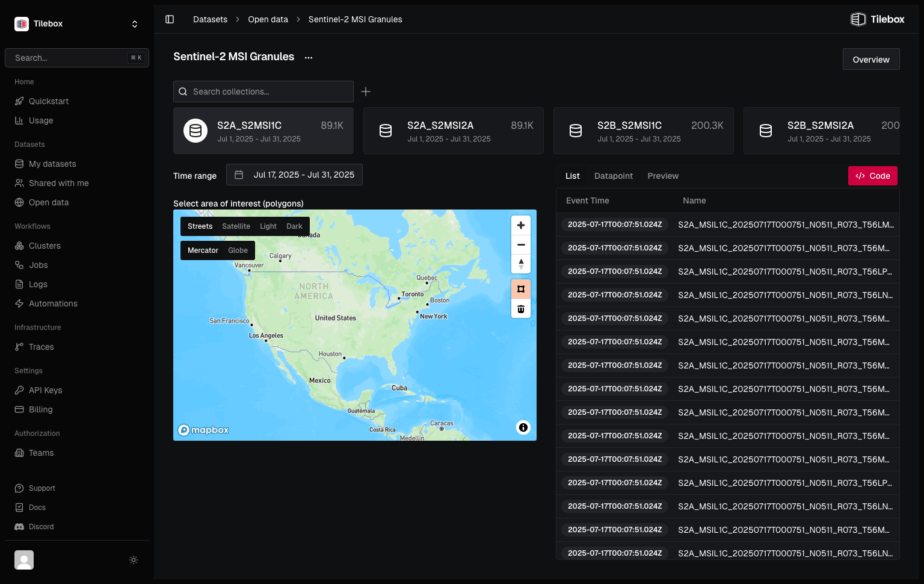The image size is (924, 584).
Task: Open Quickstart from sidebar
Action: 77,101
